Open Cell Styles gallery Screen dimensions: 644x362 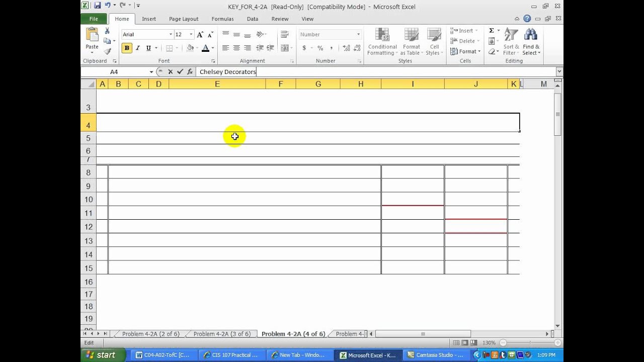434,42
